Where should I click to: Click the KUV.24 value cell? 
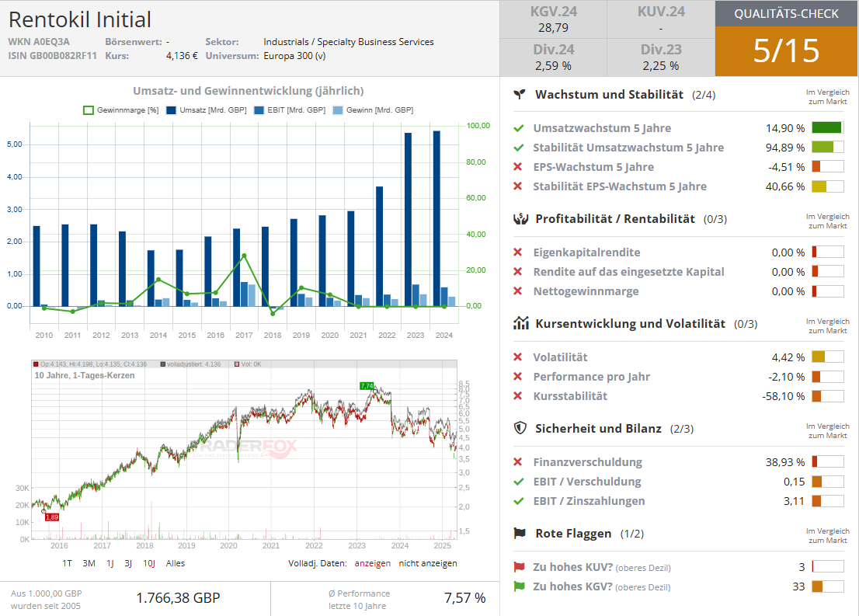pyautogui.click(x=661, y=19)
